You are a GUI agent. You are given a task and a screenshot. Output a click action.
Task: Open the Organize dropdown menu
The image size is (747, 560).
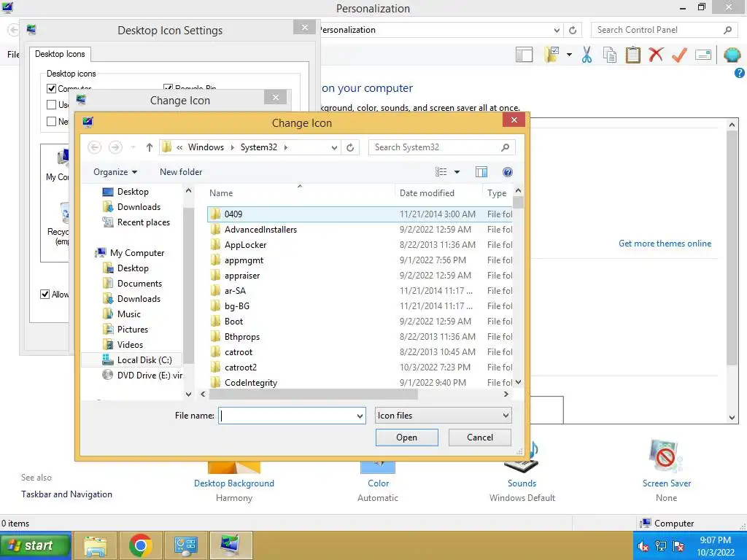pos(115,172)
